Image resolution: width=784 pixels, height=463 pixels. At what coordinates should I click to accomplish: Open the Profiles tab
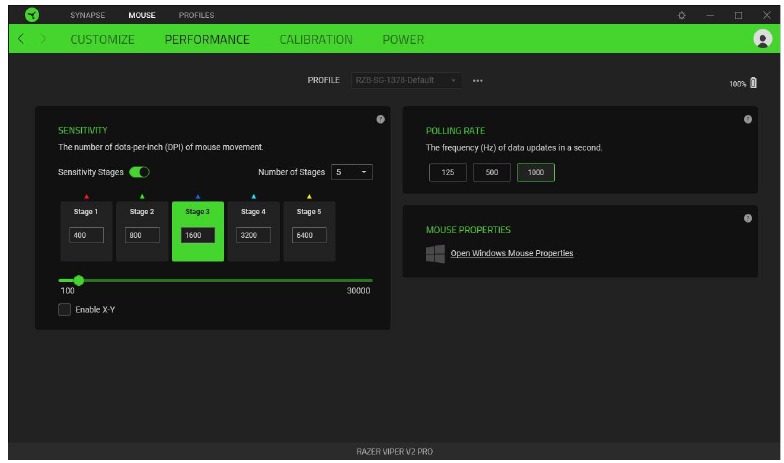[196, 16]
